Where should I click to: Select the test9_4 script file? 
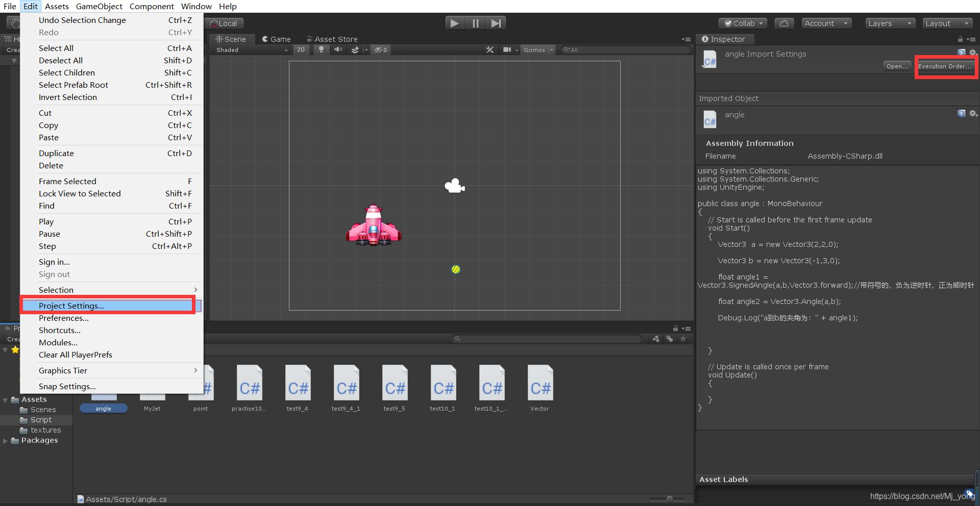coord(298,388)
